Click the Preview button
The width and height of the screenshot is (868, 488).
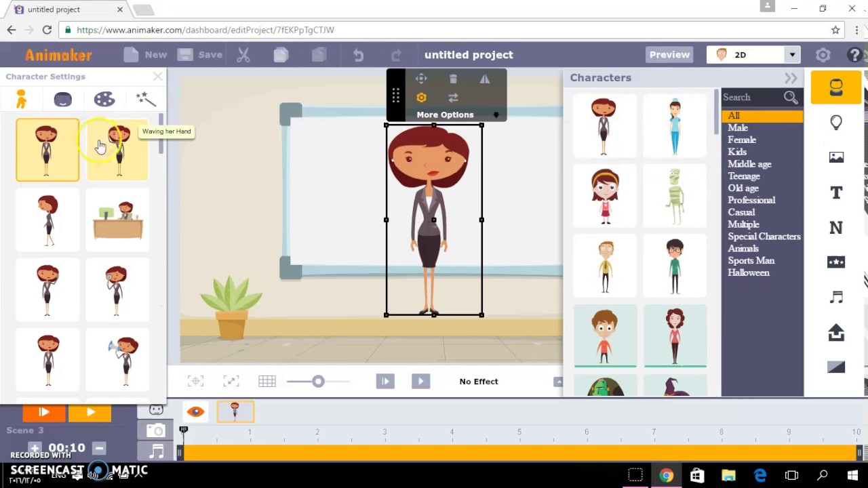pyautogui.click(x=669, y=55)
